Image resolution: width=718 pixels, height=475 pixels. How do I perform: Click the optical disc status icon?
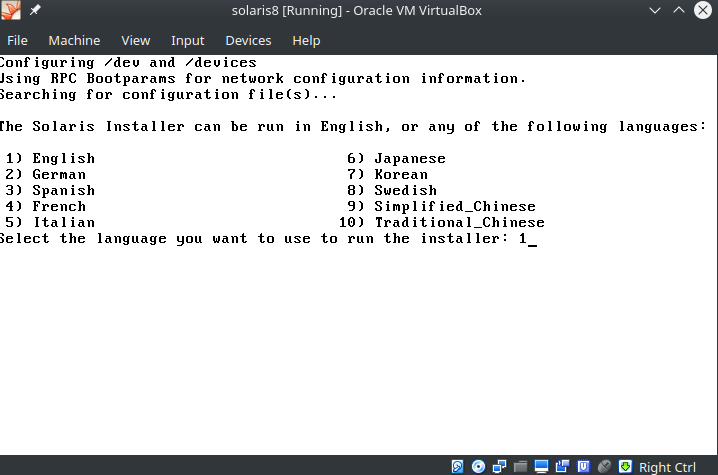pyautogui.click(x=478, y=467)
